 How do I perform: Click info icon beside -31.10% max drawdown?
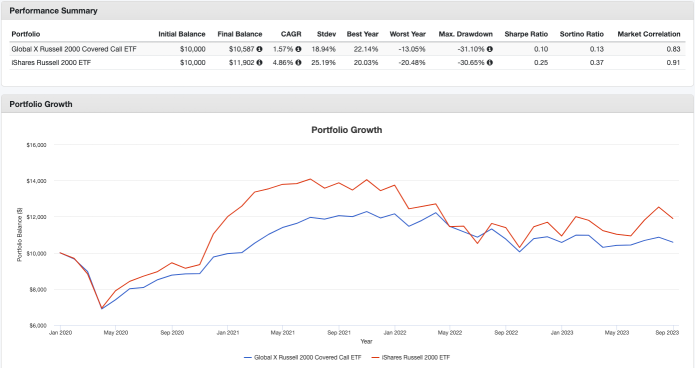click(x=490, y=49)
